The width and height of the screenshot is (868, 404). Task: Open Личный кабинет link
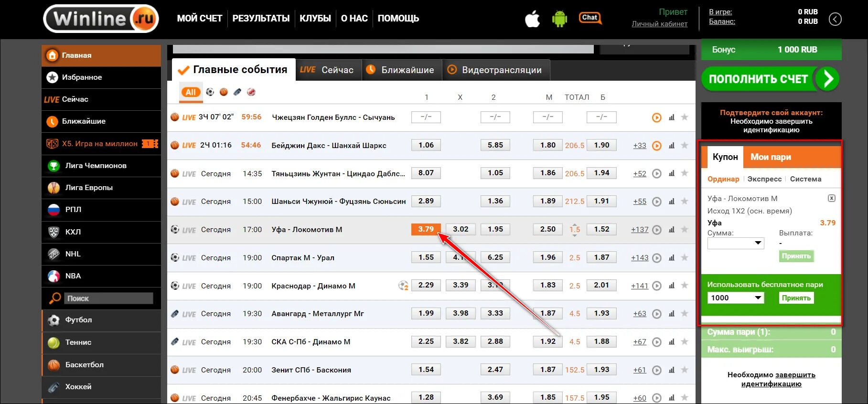tap(660, 24)
